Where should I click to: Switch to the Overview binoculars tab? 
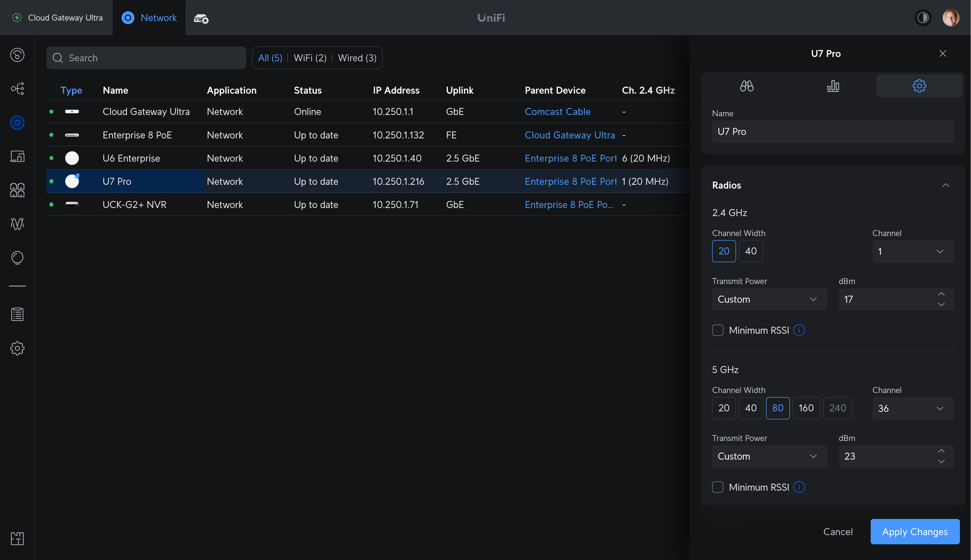click(x=747, y=86)
